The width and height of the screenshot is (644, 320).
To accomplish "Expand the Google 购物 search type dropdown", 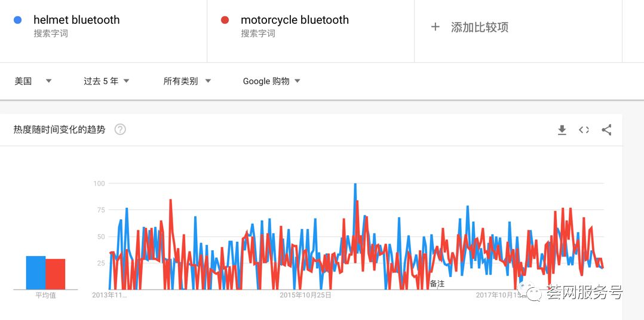I will pyautogui.click(x=271, y=81).
